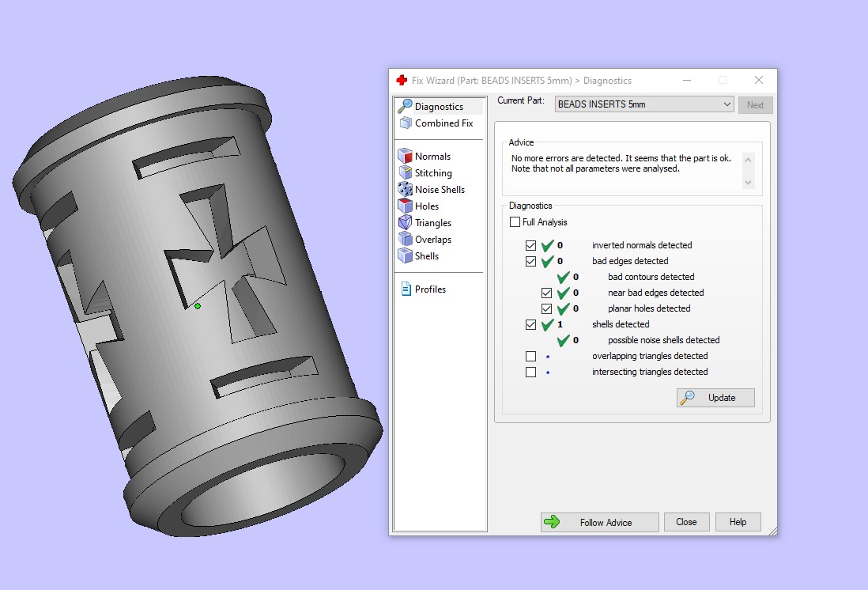Open the Current Part dropdown
Image resolution: width=868 pixels, height=590 pixels.
click(644, 104)
